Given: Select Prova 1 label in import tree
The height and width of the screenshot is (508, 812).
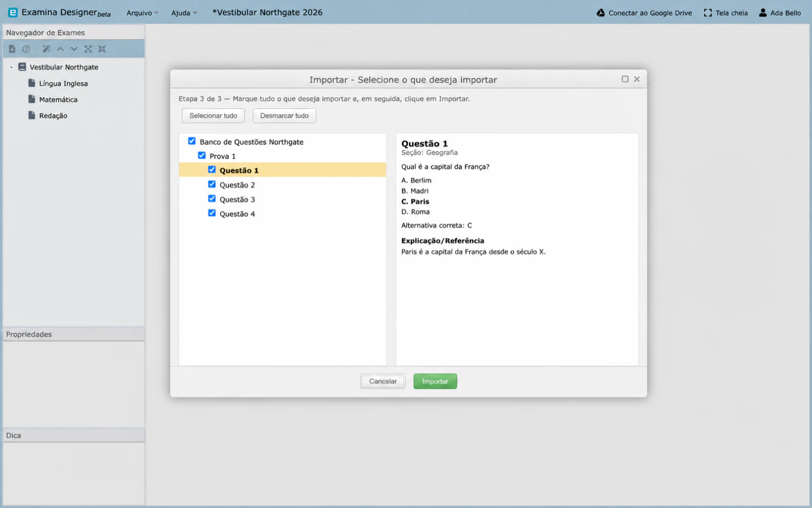Looking at the screenshot, I should [x=222, y=156].
